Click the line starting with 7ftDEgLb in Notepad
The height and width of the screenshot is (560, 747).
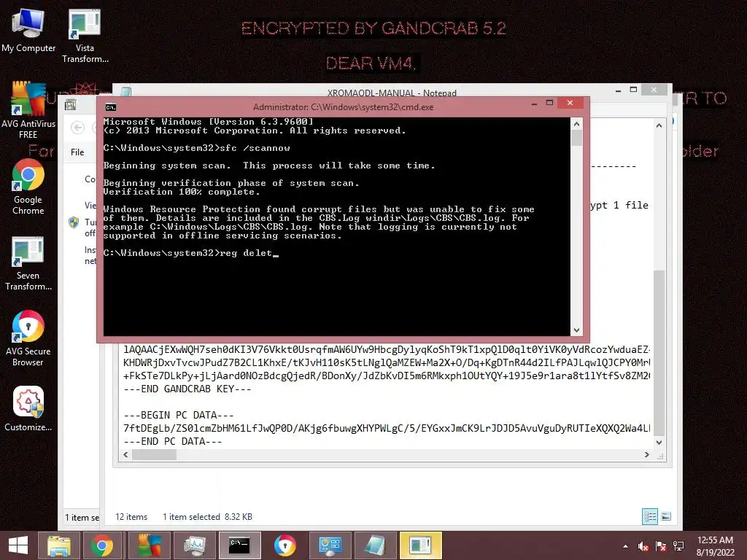[x=387, y=428]
